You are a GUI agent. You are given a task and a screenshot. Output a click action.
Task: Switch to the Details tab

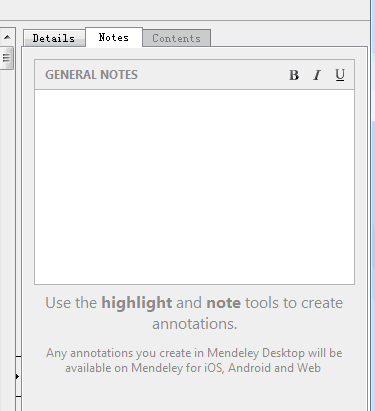pyautogui.click(x=54, y=38)
